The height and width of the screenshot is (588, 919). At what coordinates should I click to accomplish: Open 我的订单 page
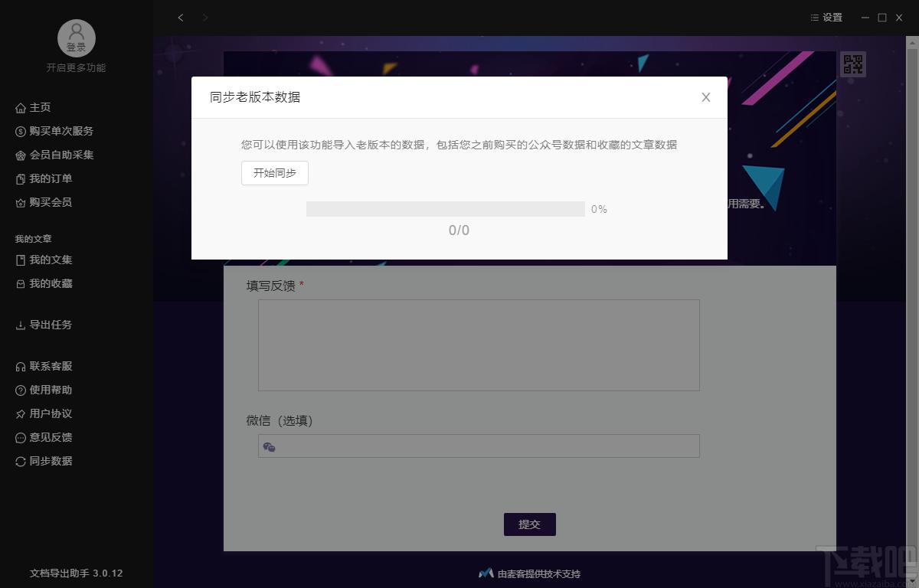click(51, 179)
